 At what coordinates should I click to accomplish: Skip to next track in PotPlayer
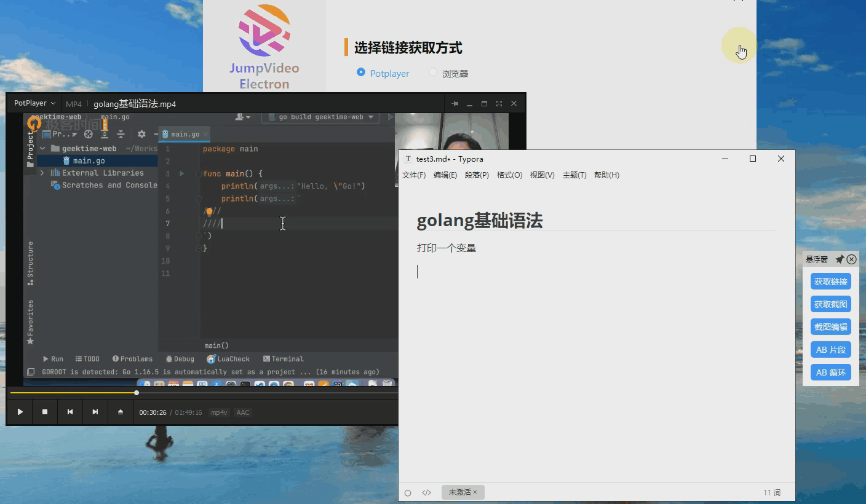click(x=95, y=412)
